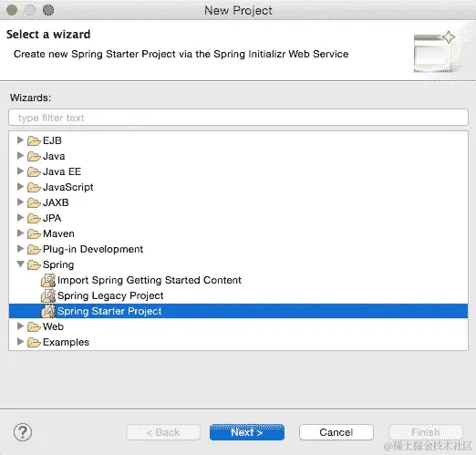Image resolution: width=476 pixels, height=455 pixels.
Task: Click the Examples folder icon
Action: point(34,342)
